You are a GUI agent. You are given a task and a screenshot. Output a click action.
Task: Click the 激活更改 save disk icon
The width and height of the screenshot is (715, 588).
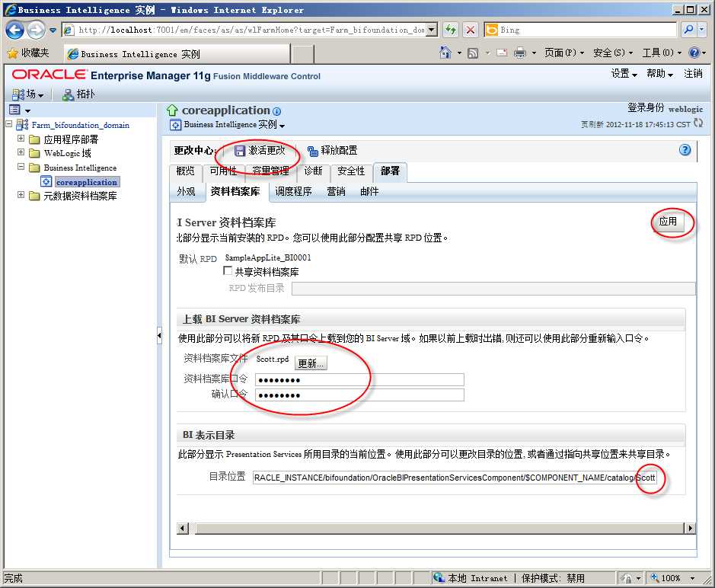click(x=240, y=151)
